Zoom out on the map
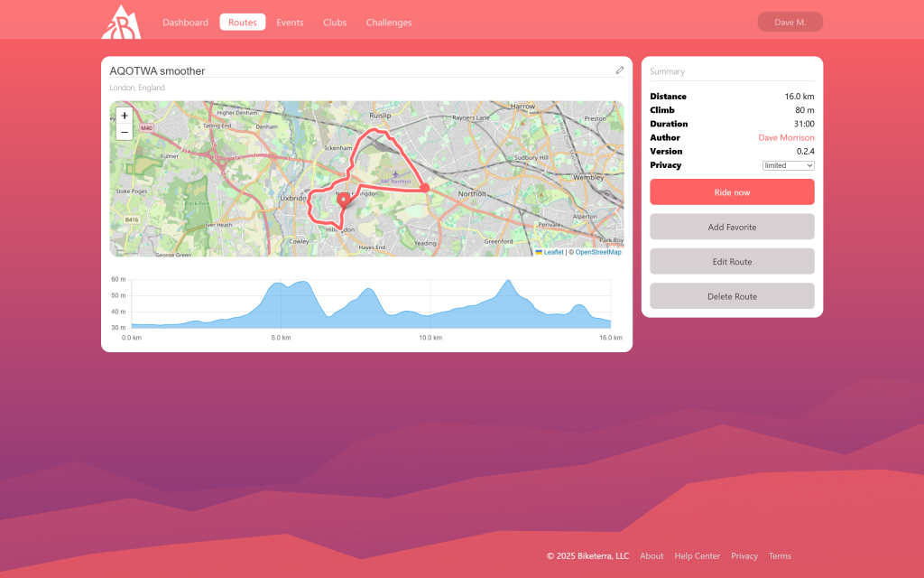Viewport: 924px width, 578px height. click(125, 132)
